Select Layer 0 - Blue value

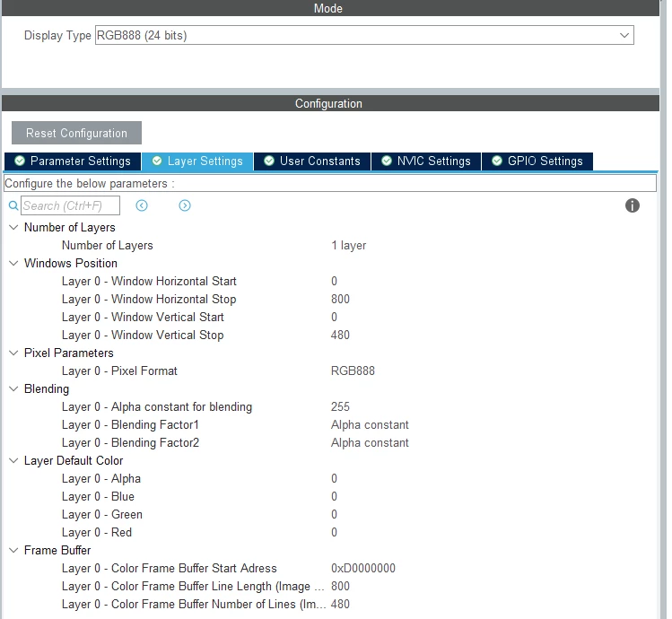[334, 496]
